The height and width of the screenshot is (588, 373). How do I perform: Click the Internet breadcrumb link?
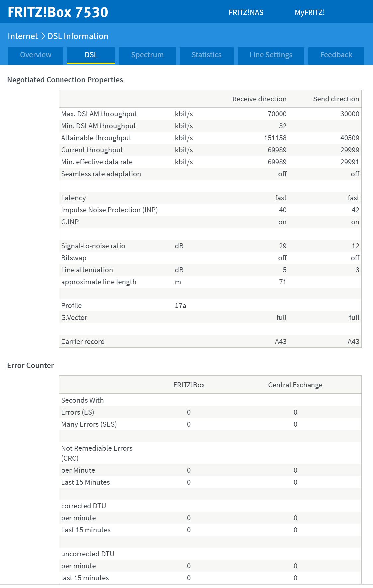coord(23,36)
